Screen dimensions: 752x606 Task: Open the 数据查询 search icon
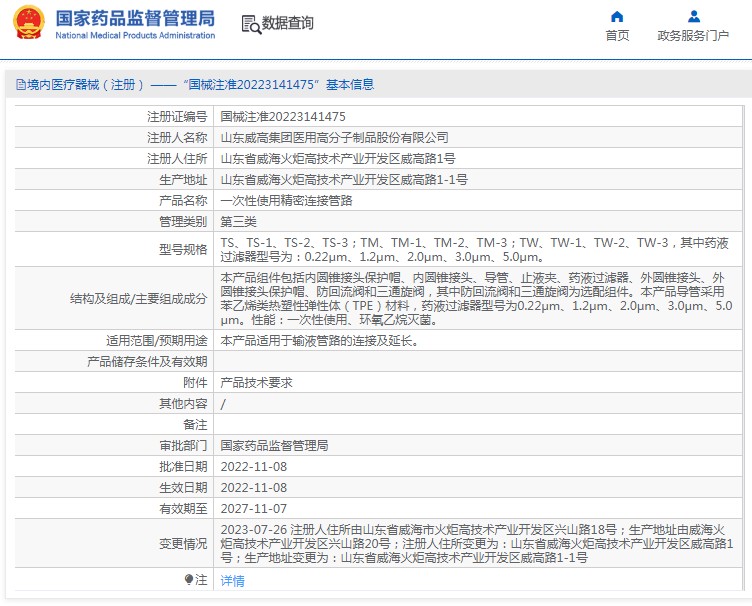[251, 24]
